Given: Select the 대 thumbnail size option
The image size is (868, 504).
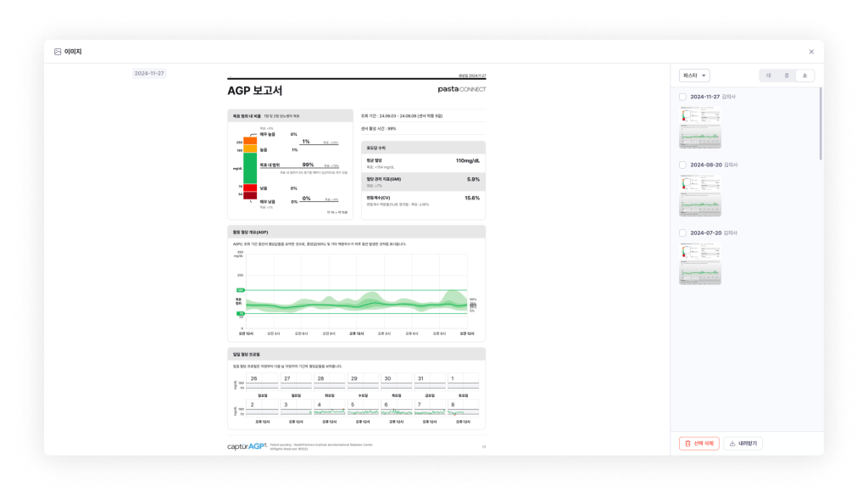Looking at the screenshot, I should 768,76.
